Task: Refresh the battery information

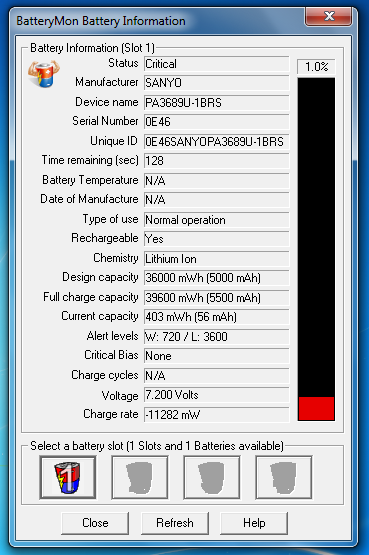Action: point(175,523)
